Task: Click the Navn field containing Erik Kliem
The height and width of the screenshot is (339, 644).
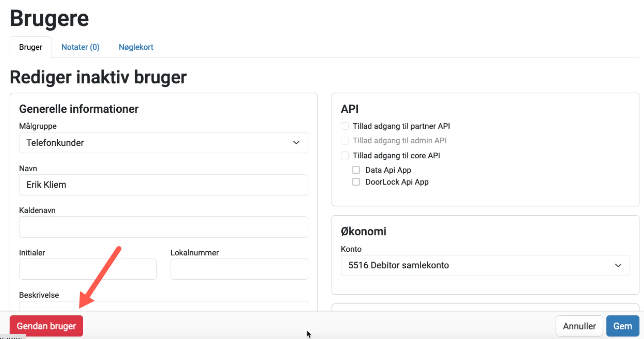Action: click(163, 185)
